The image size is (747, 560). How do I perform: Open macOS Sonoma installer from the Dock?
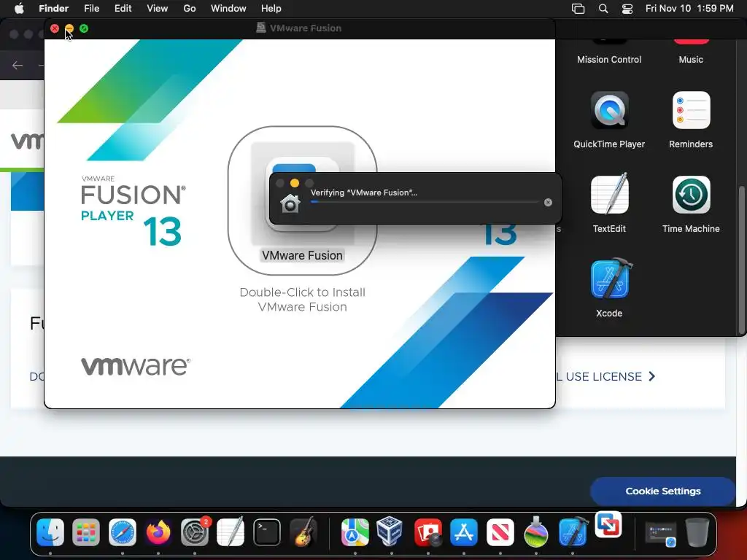pos(536,532)
